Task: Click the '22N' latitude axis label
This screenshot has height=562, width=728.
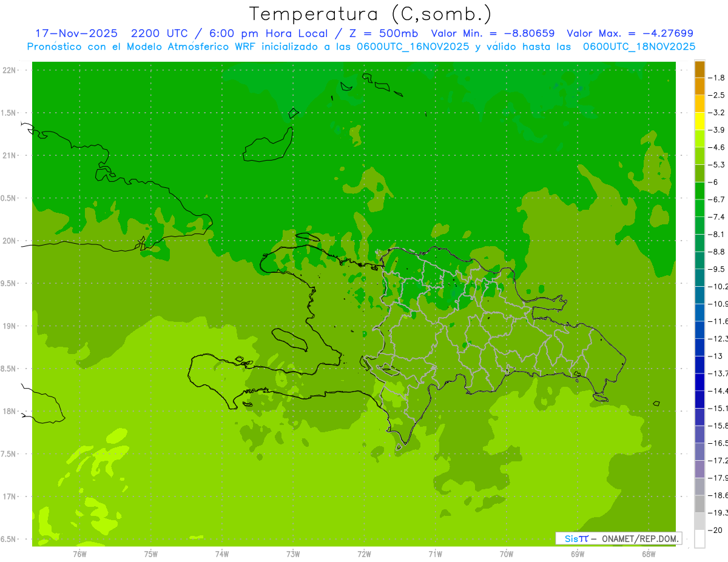Action: pyautogui.click(x=10, y=70)
